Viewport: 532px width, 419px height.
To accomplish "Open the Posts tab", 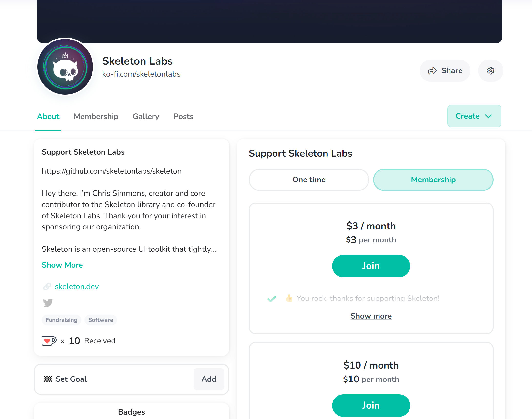I will coord(183,116).
